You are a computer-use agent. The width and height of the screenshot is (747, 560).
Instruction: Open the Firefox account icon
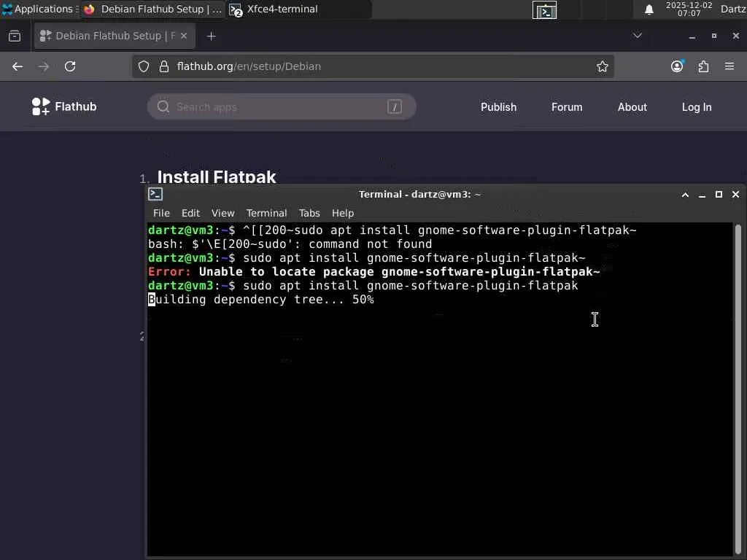677,66
